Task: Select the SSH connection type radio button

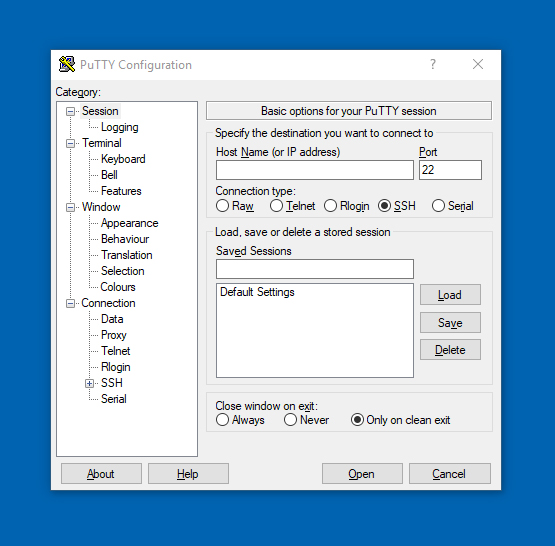Action: click(x=384, y=206)
